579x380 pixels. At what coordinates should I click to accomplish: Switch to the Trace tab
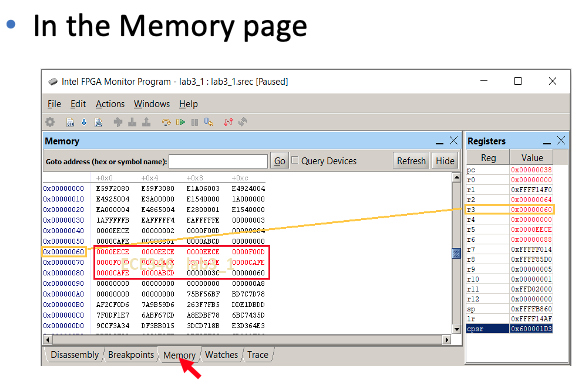click(x=257, y=355)
